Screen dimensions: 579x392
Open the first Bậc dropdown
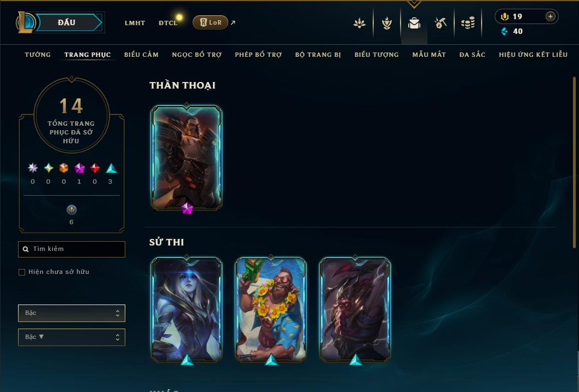click(72, 313)
